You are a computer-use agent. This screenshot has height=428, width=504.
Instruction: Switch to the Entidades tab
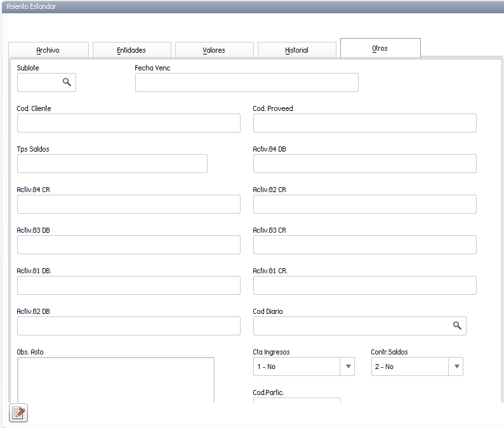point(131,50)
